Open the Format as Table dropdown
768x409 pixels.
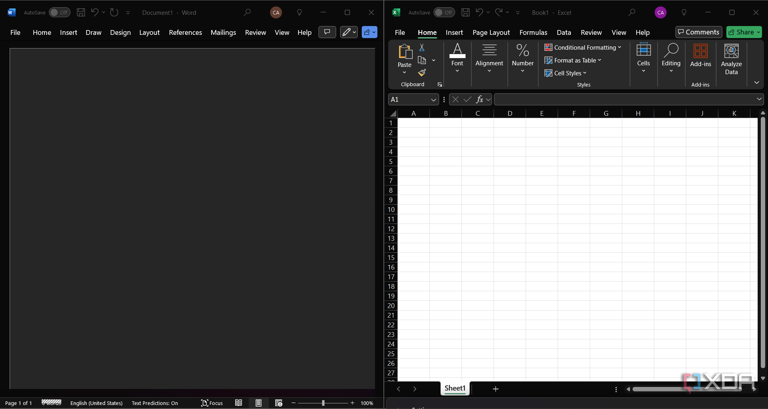[x=573, y=60]
